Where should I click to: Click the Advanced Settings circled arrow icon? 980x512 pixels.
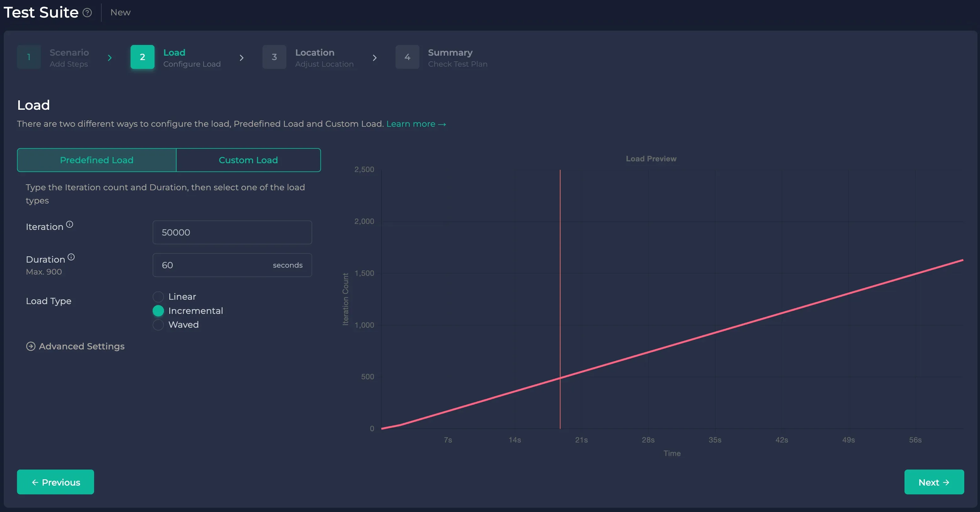click(31, 346)
